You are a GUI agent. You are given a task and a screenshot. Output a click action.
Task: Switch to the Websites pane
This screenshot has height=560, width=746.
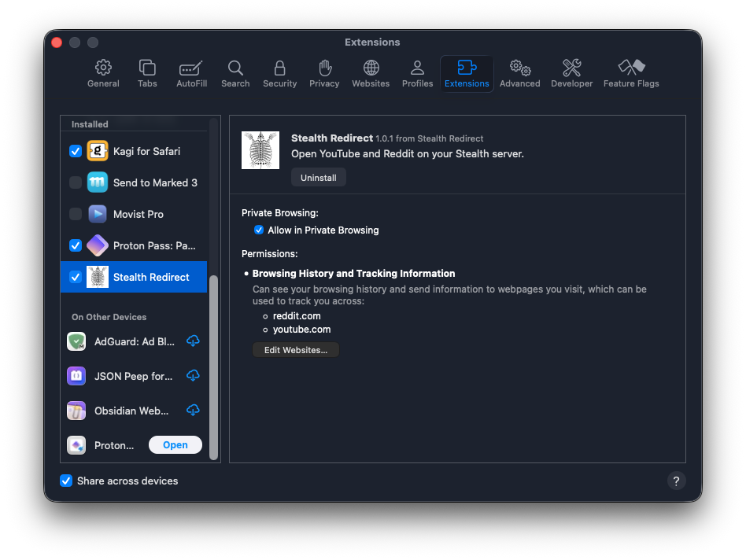click(x=371, y=74)
